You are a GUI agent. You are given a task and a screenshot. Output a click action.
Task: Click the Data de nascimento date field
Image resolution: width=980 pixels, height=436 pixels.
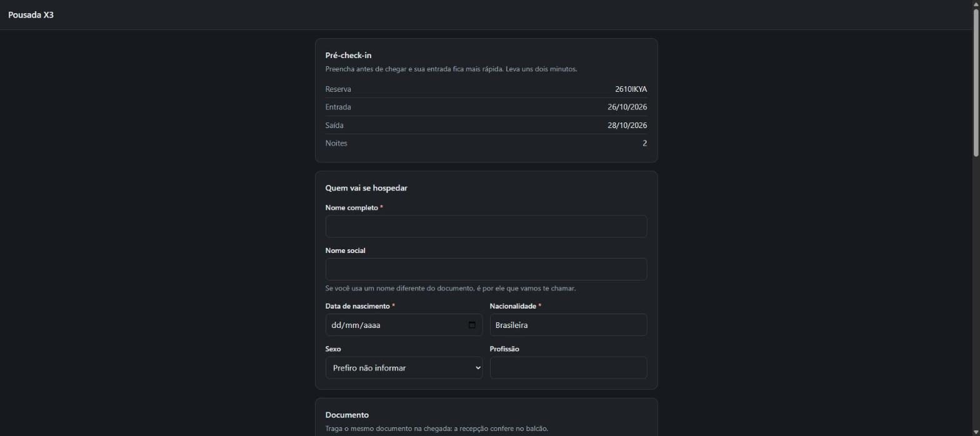[404, 325]
